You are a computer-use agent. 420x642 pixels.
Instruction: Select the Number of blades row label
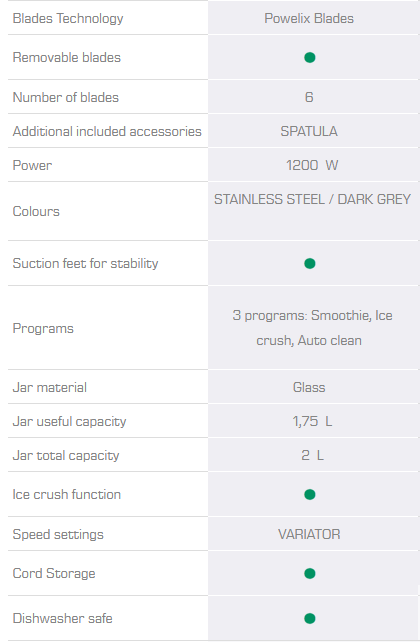coord(65,97)
